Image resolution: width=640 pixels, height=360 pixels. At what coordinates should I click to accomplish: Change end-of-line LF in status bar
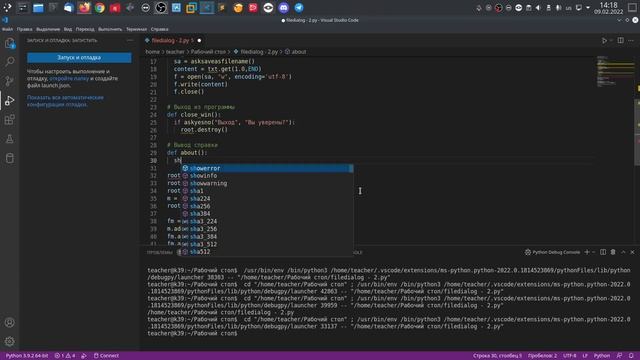[x=585, y=356]
